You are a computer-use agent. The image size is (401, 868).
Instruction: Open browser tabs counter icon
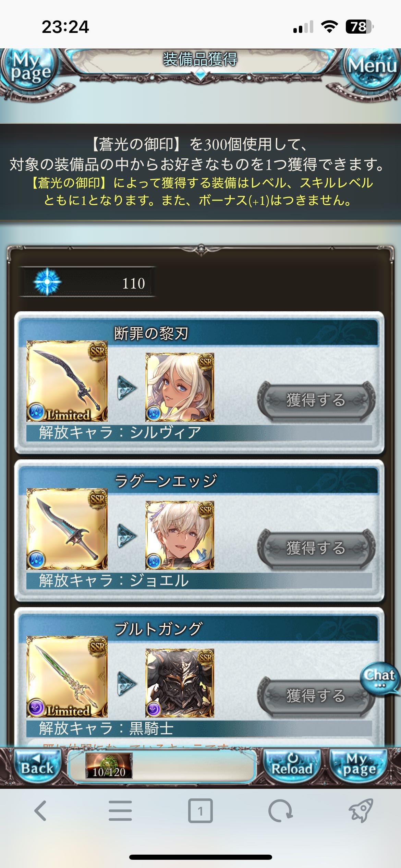click(200, 811)
